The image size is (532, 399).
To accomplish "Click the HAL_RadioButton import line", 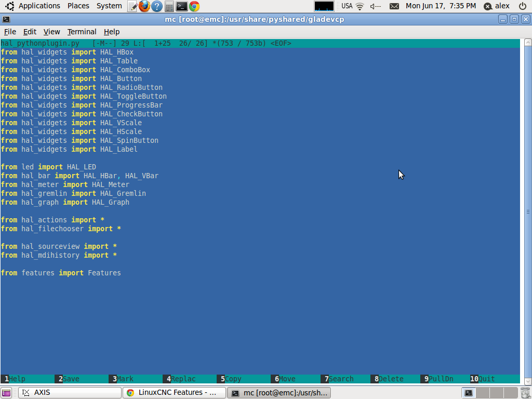I will pos(82,87).
